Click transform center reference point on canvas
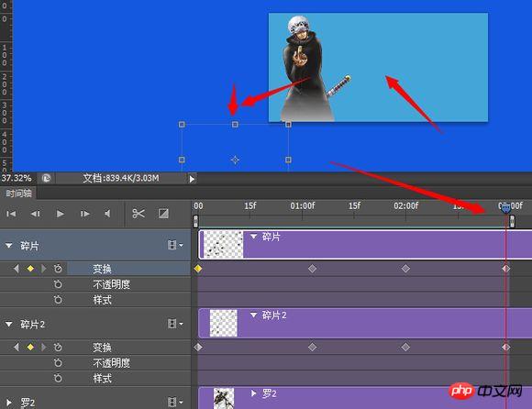 (x=235, y=160)
